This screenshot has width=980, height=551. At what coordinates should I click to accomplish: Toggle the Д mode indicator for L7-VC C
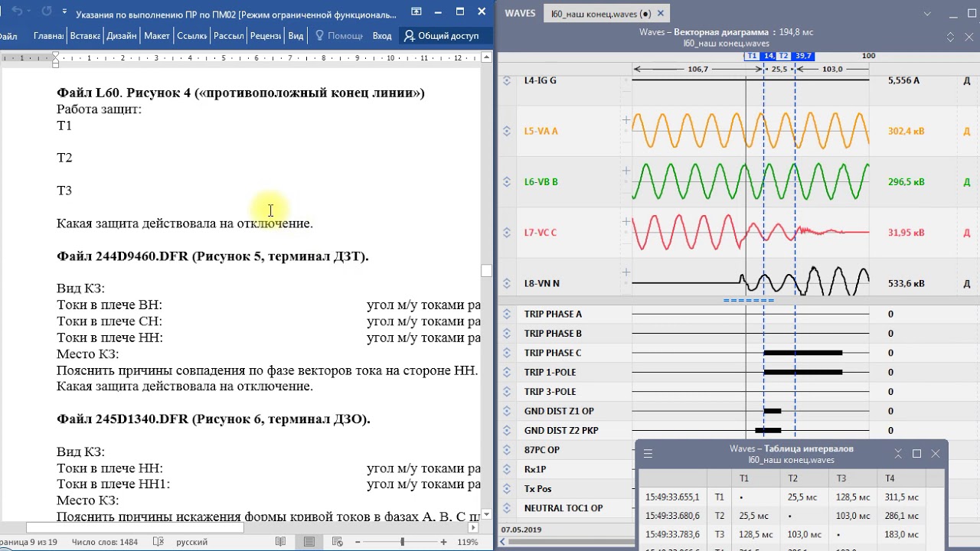[966, 233]
